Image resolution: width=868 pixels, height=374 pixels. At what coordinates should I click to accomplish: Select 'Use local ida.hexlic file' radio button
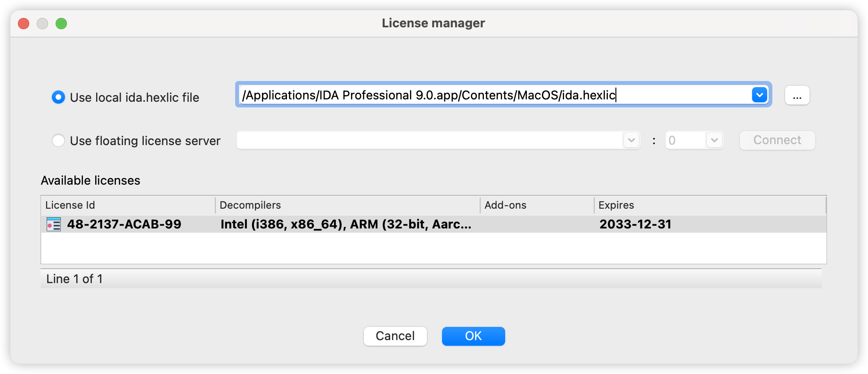(x=58, y=98)
